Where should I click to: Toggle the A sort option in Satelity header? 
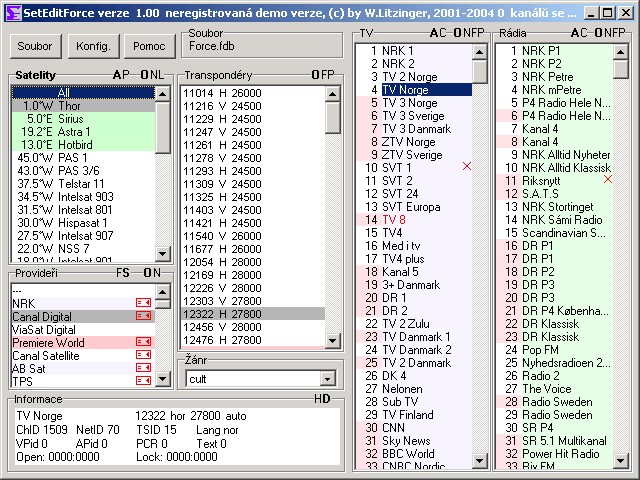point(117,76)
